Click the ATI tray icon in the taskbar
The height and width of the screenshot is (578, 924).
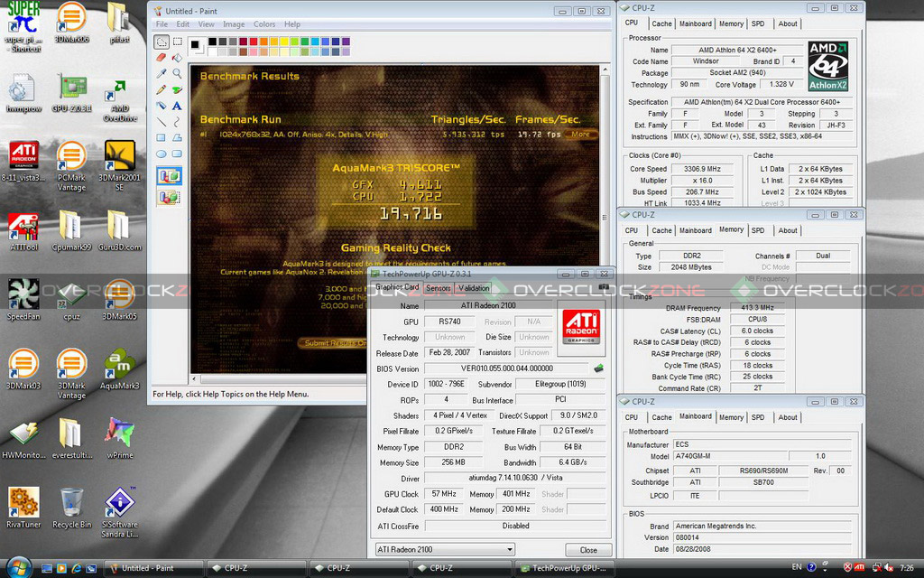coord(859,567)
